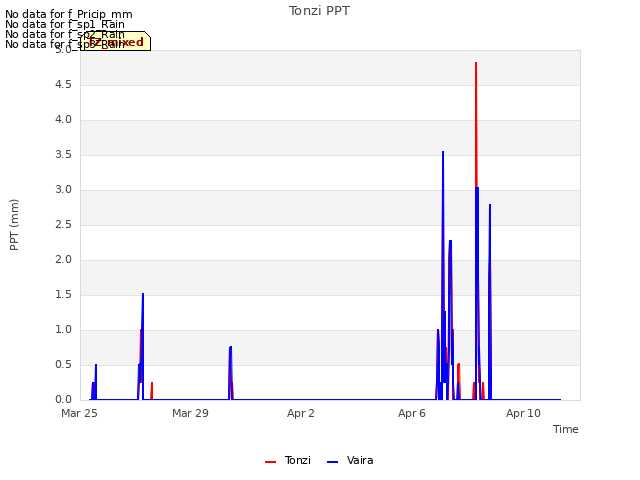The width and height of the screenshot is (640, 480).
Task: Click the 'No data for f_sp1_Rain' message
Action: (x=65, y=24)
